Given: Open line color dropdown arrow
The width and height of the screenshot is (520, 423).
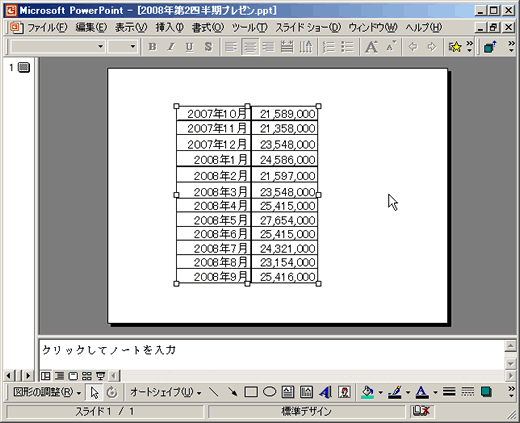Looking at the screenshot, I should [408, 393].
